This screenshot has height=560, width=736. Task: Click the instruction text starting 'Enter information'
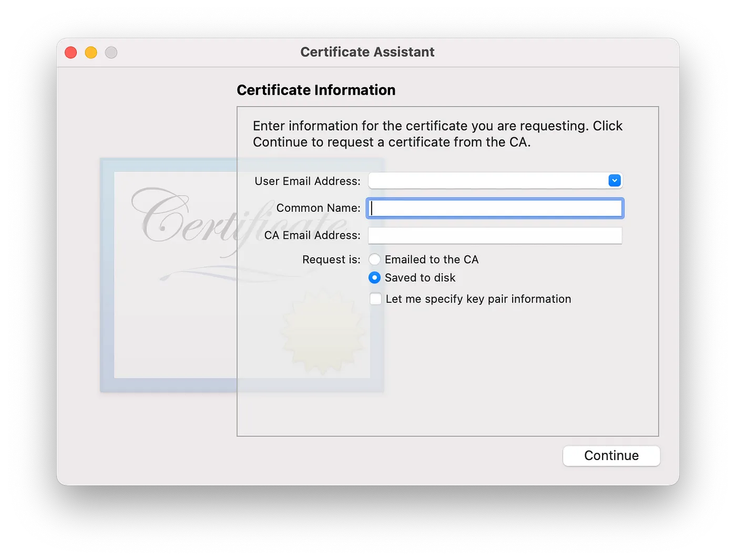click(x=437, y=134)
